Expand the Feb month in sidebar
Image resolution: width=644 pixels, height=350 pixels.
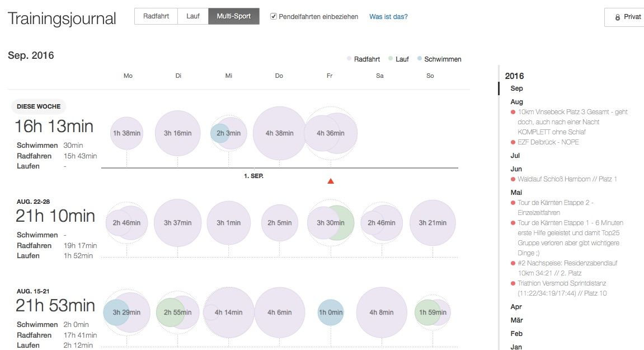(x=516, y=333)
